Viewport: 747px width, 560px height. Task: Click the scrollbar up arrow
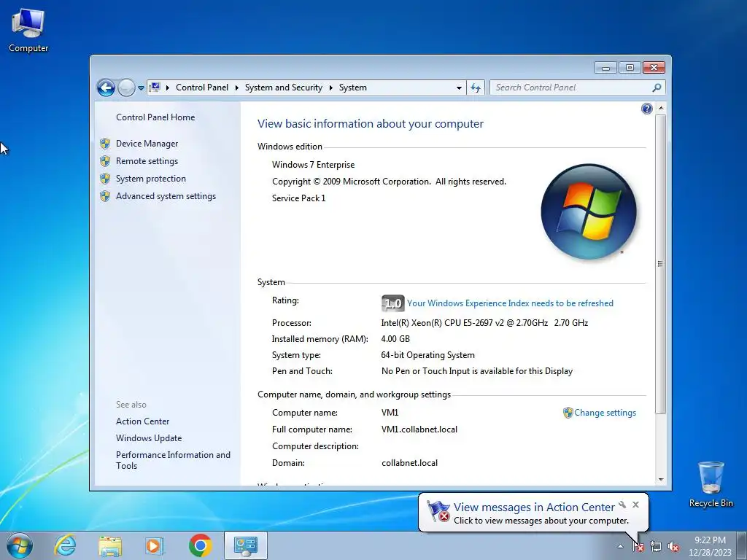click(x=661, y=109)
